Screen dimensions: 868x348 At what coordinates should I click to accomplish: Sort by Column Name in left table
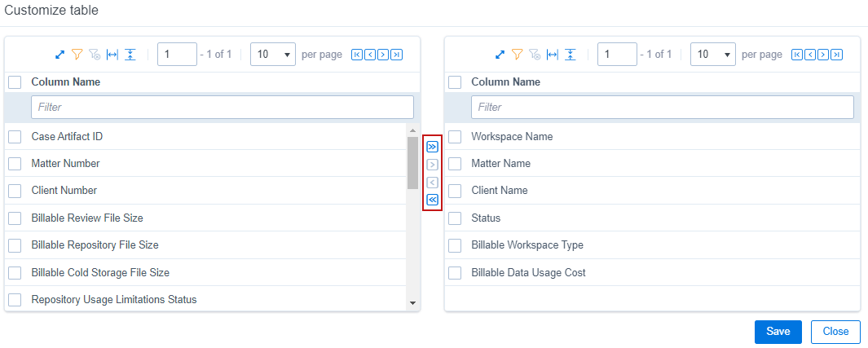(x=66, y=81)
